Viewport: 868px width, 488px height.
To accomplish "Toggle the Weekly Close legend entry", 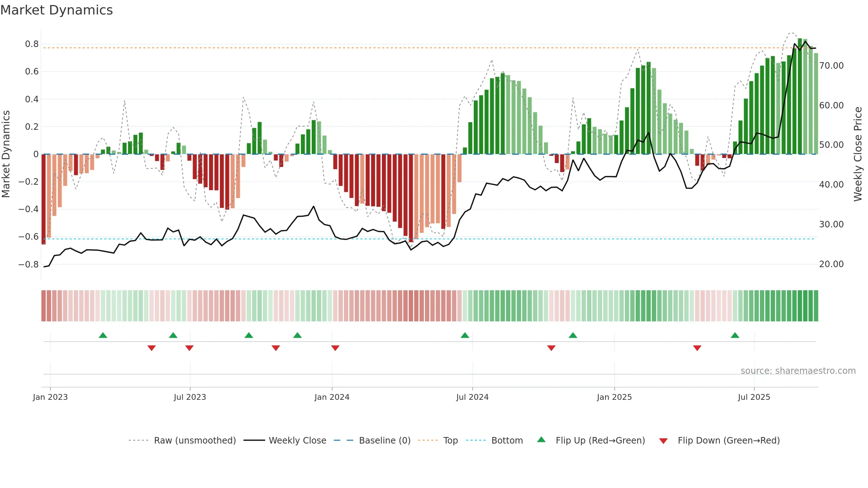I will coord(285,441).
